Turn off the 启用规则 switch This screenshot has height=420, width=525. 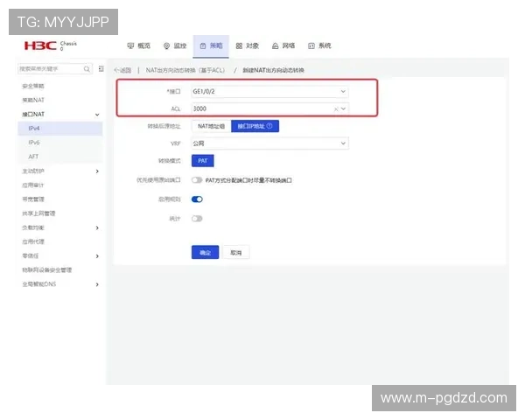pyautogui.click(x=197, y=199)
